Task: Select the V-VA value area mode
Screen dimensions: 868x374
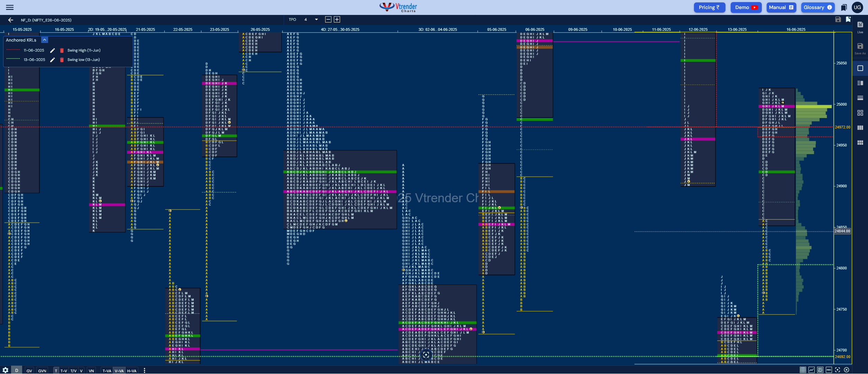Action: pos(119,371)
